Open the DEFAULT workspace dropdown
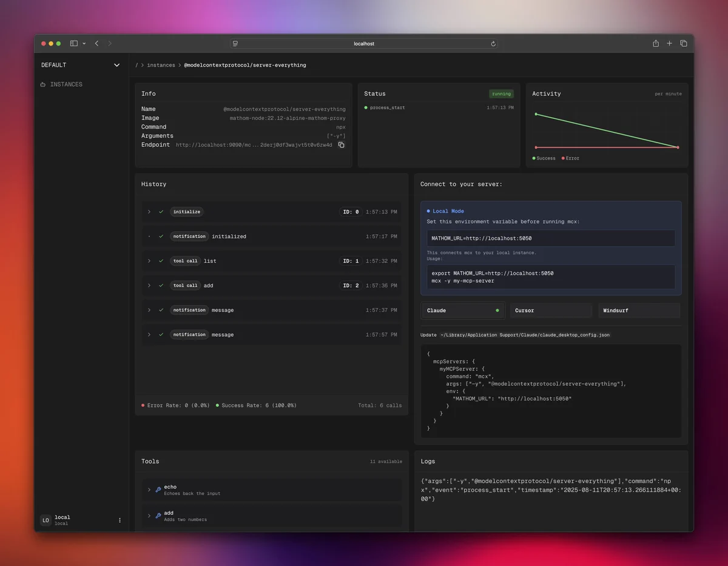The image size is (728, 566). [81, 65]
